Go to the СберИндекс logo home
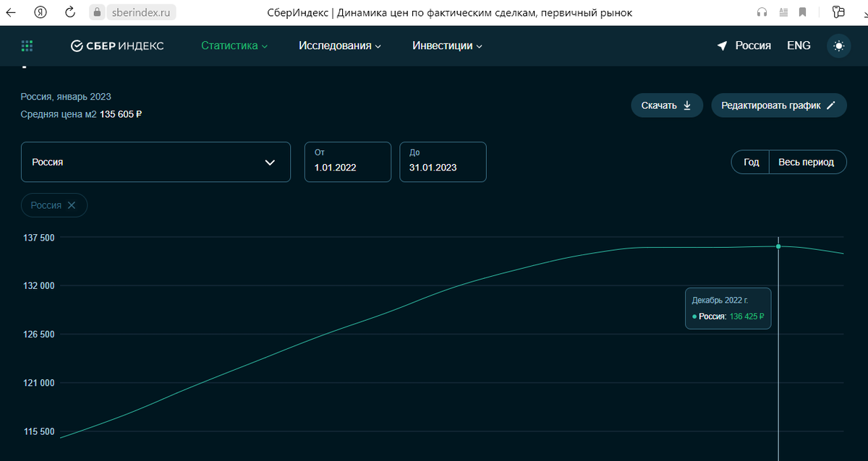Screen dimensions: 868x461 [x=117, y=46]
